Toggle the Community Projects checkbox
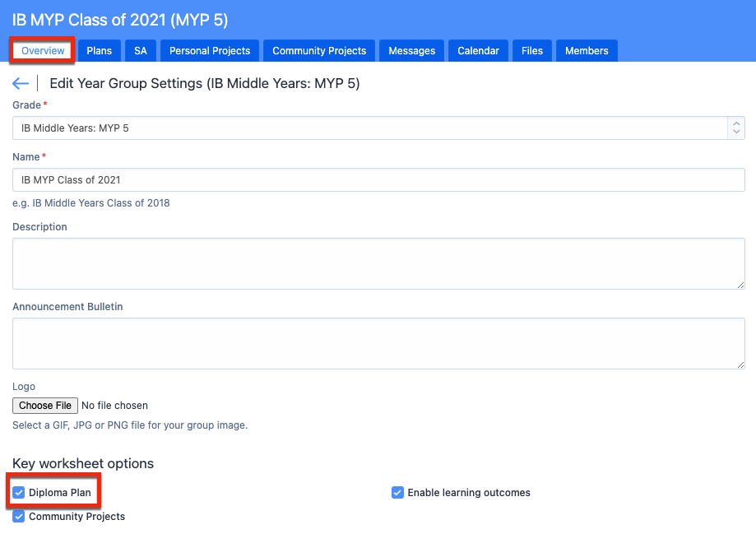 click(19, 517)
